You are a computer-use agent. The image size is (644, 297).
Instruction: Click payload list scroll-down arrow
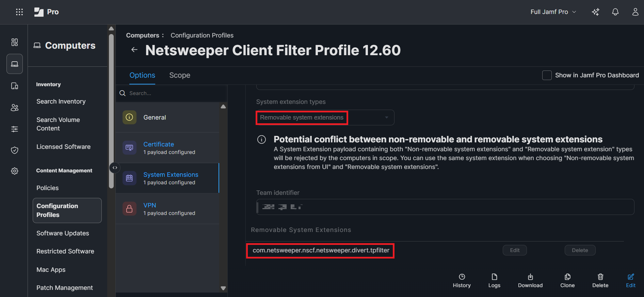pyautogui.click(x=223, y=288)
